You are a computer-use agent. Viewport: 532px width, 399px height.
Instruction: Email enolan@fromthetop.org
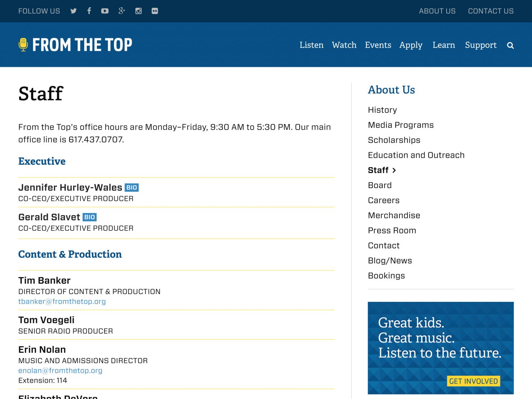[x=60, y=371]
